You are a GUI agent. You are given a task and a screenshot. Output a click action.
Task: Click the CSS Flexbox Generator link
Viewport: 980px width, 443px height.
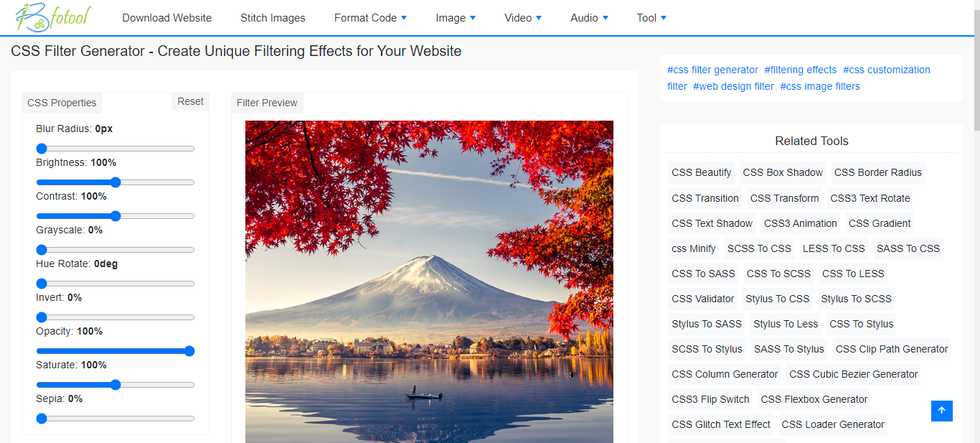[x=814, y=399]
